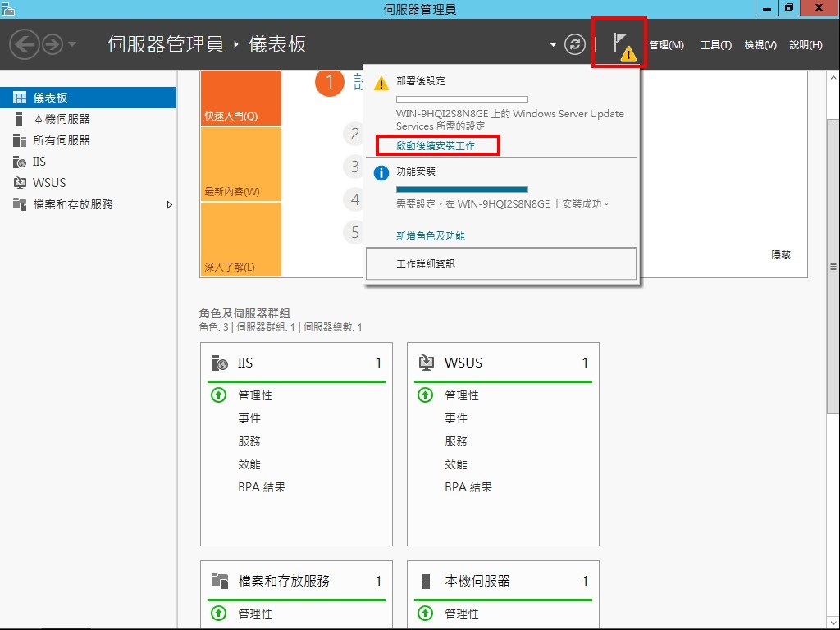Open navigation history dropdown next to forward arrow
Screen dimensions: 840x630
pos(72,44)
